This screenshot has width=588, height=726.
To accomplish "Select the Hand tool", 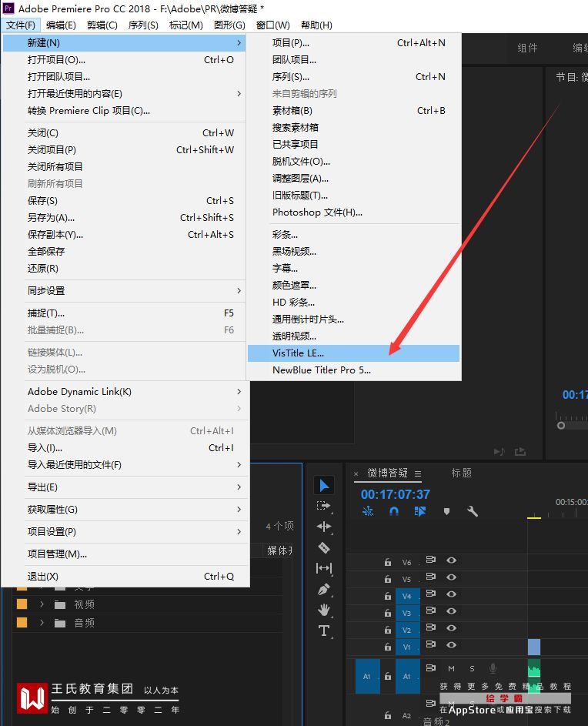I will pyautogui.click(x=324, y=610).
